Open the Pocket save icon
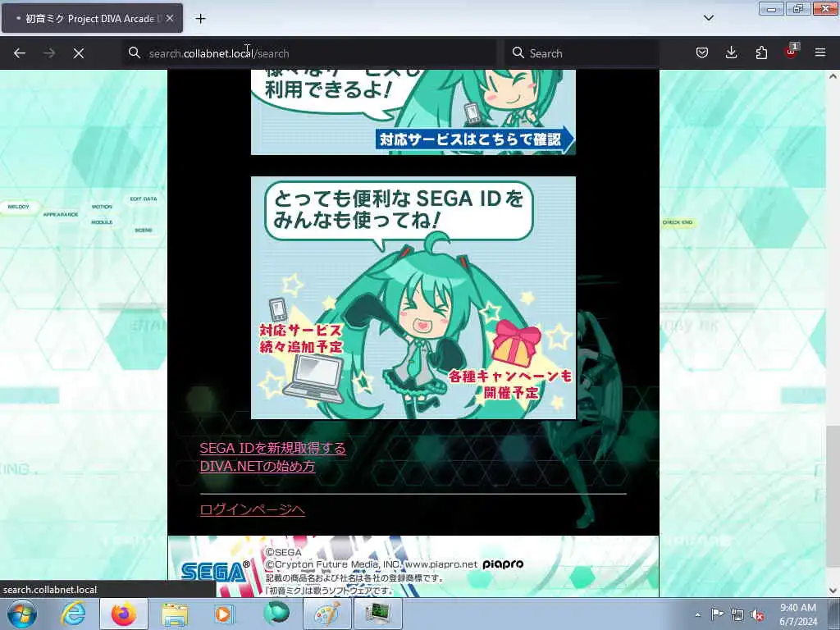840x630 pixels. pos(702,52)
